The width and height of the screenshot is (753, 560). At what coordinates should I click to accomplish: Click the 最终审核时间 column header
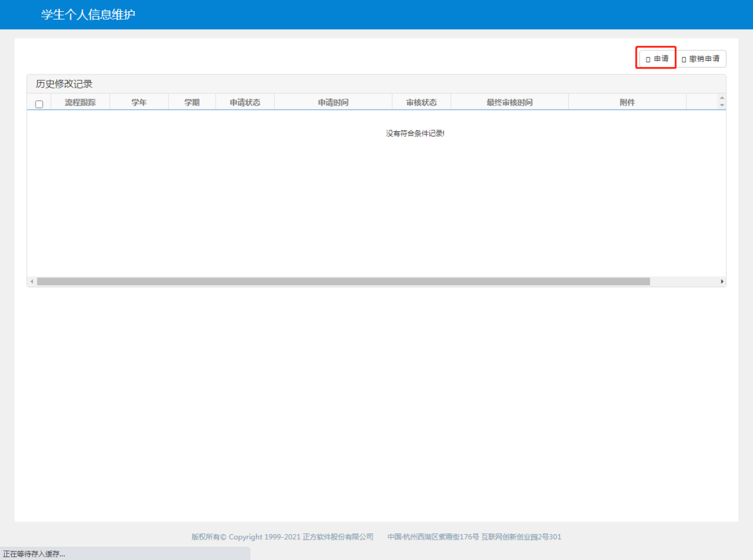[509, 103]
